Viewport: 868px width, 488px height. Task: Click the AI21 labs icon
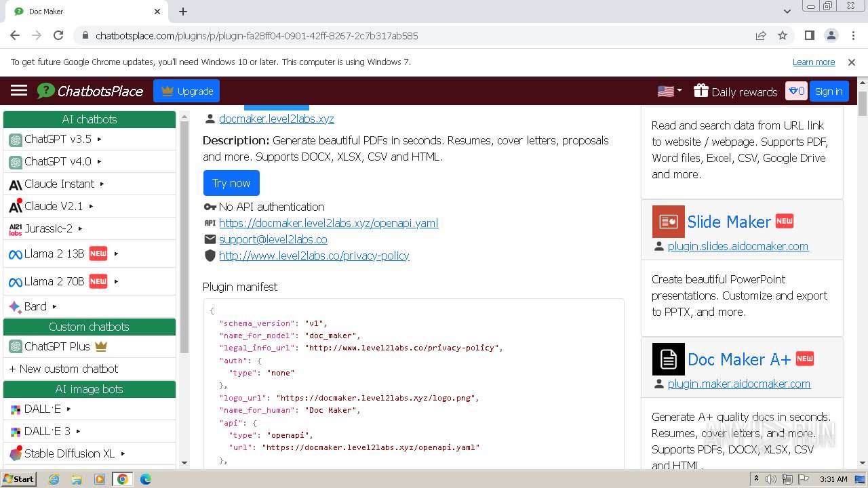[x=16, y=229]
